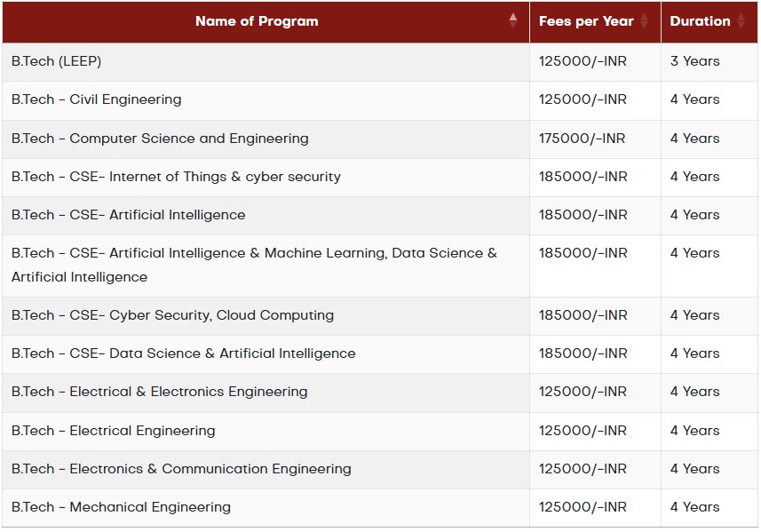Screen dimensions: 761x532
Task: Click Electronics & Communication Engineering program
Action: (x=181, y=469)
